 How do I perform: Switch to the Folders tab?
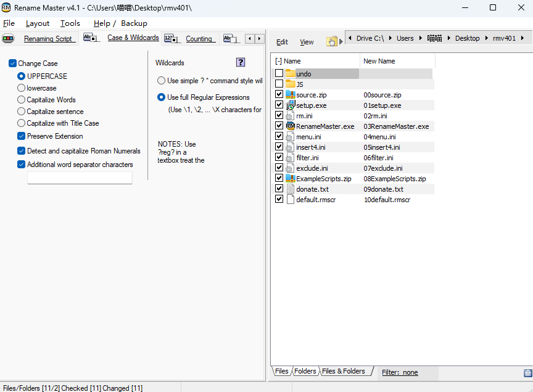coord(305,371)
